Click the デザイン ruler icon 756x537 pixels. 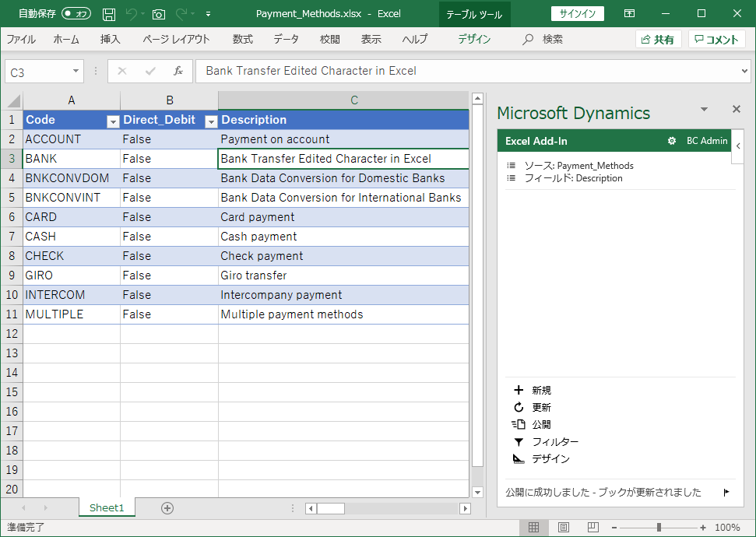click(x=519, y=458)
